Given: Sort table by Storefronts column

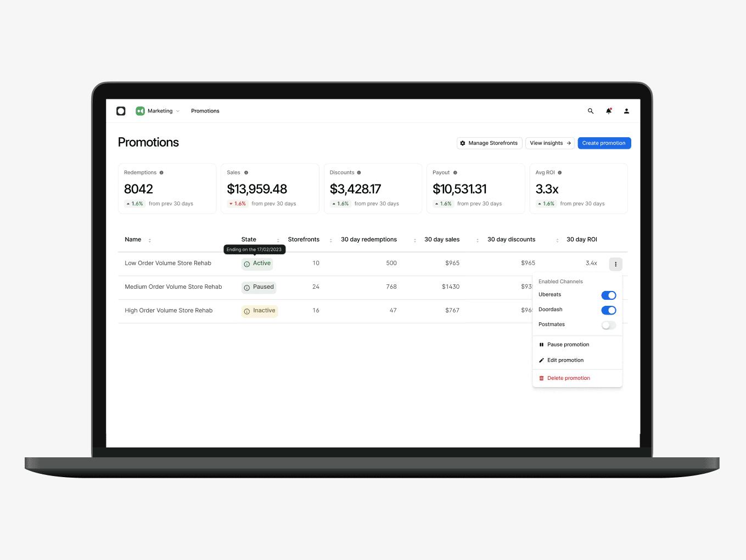Looking at the screenshot, I should [x=331, y=240].
